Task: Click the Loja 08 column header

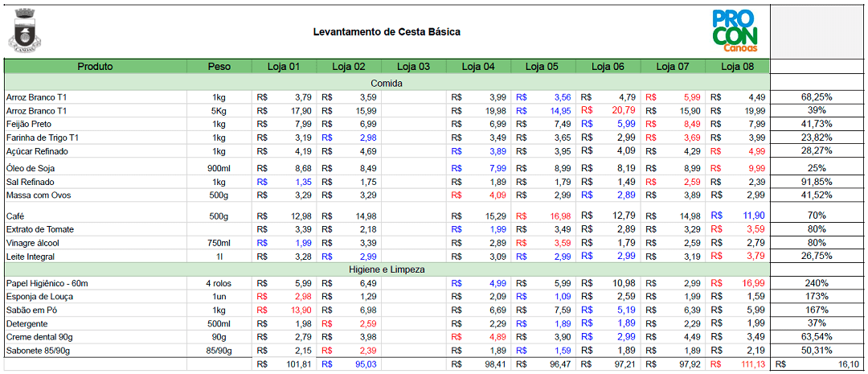Action: coord(737,67)
